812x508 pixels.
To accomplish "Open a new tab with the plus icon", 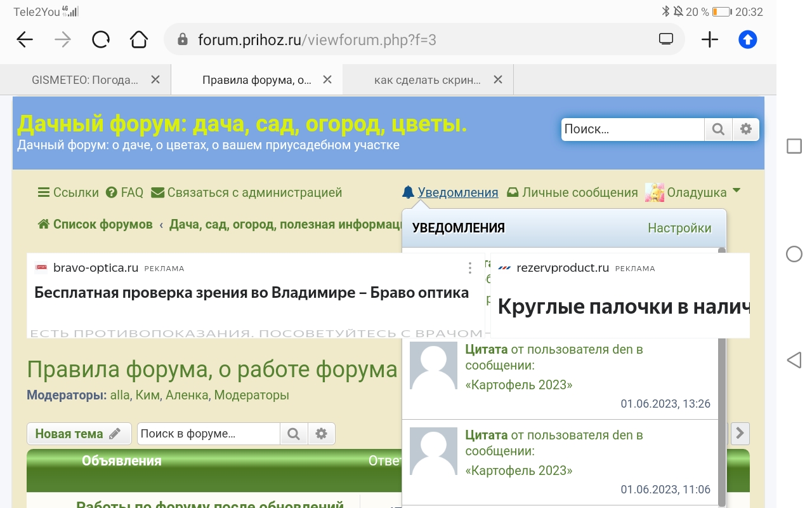I will point(709,40).
